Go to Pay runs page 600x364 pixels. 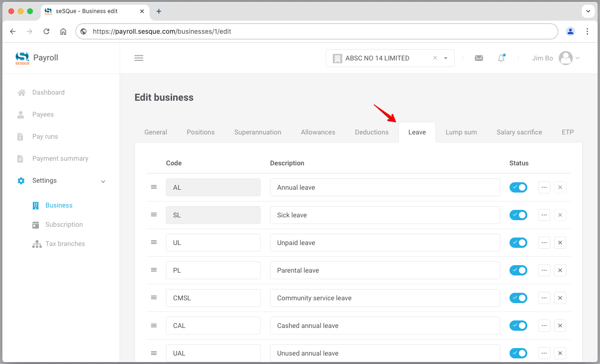pos(45,136)
